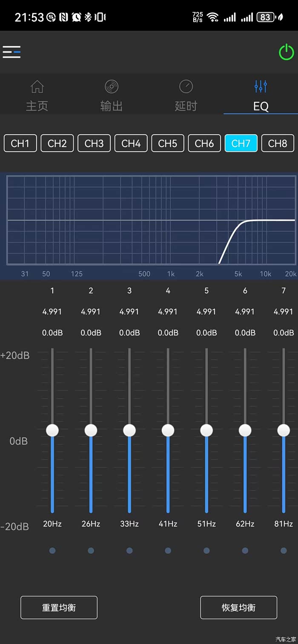Toggle the dot below 26Hz band

coord(91,551)
